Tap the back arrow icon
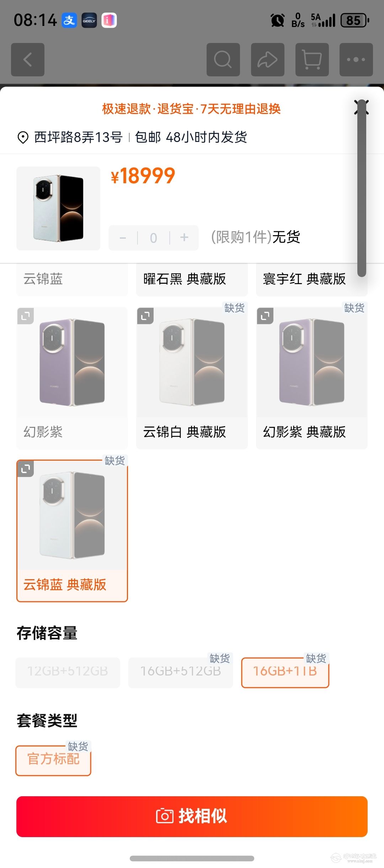 [x=28, y=60]
